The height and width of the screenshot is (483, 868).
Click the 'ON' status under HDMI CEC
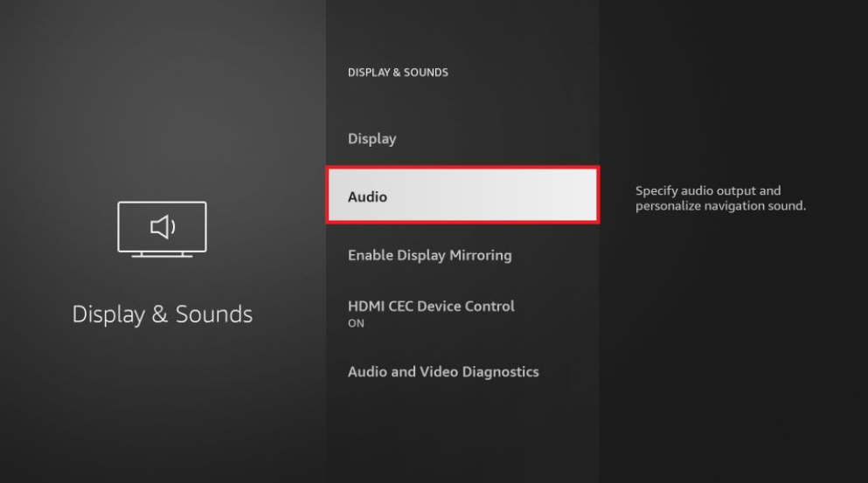(x=356, y=324)
